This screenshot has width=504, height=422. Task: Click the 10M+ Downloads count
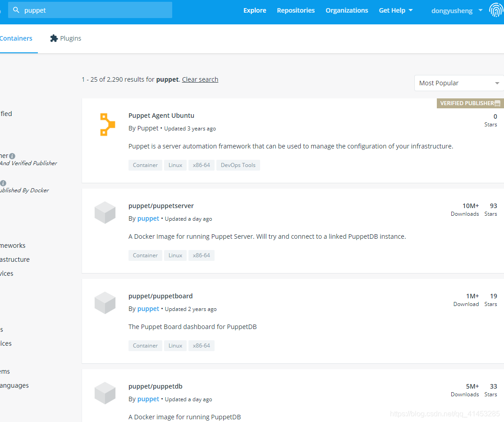(465, 209)
